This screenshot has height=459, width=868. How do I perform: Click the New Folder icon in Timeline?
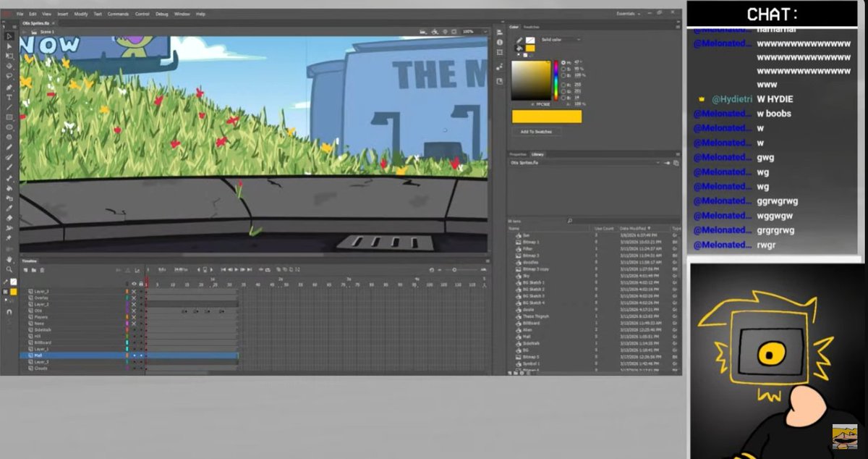(x=34, y=270)
